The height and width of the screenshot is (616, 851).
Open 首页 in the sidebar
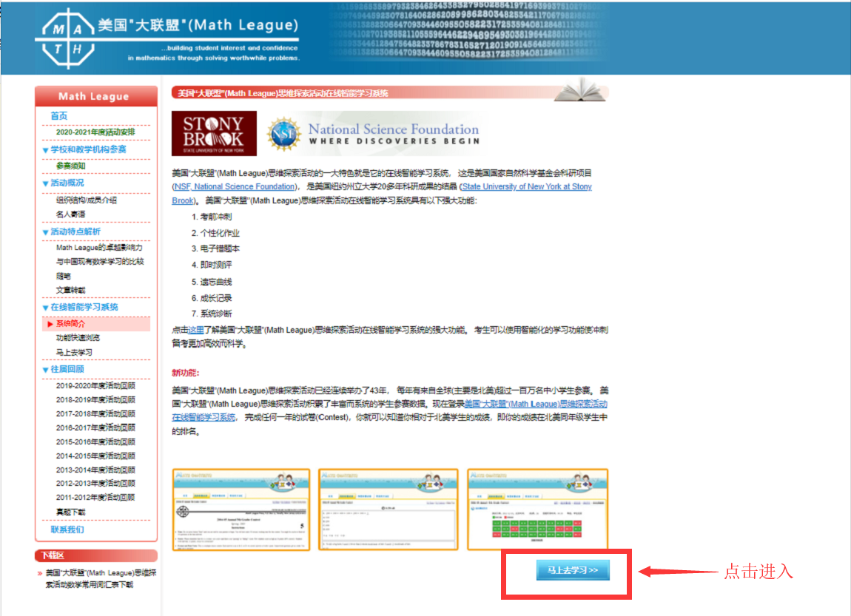point(58,116)
